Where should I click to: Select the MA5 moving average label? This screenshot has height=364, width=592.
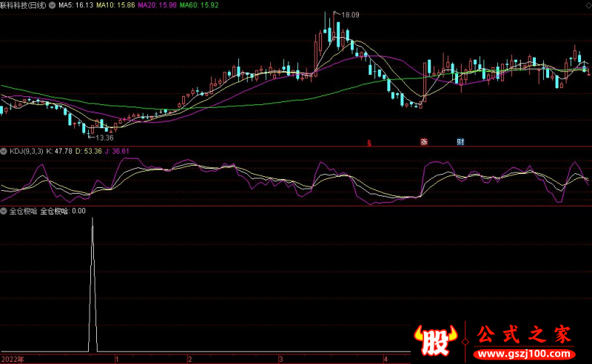point(75,4)
